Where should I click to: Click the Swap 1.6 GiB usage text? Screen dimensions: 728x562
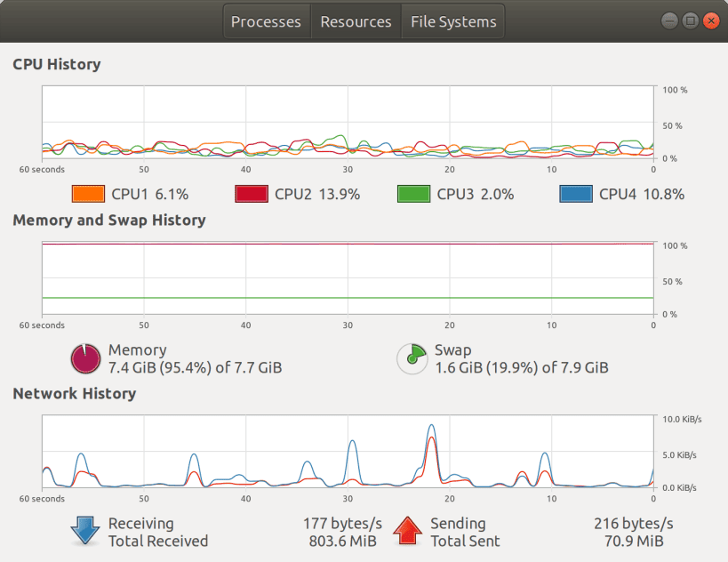[x=523, y=367]
